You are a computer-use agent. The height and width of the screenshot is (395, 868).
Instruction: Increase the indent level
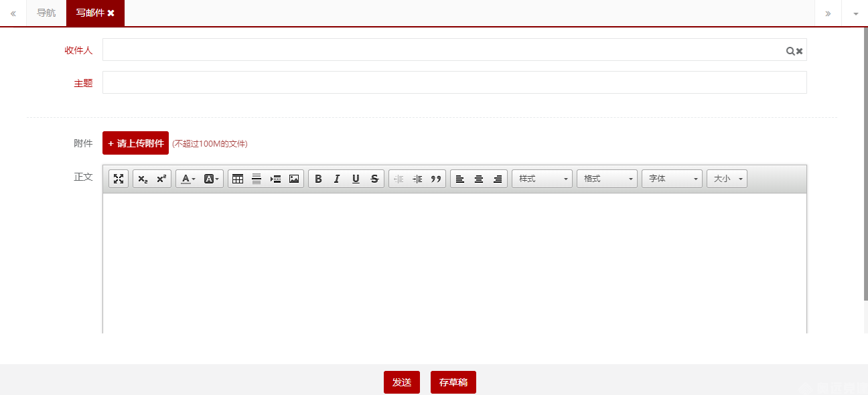pyautogui.click(x=417, y=179)
